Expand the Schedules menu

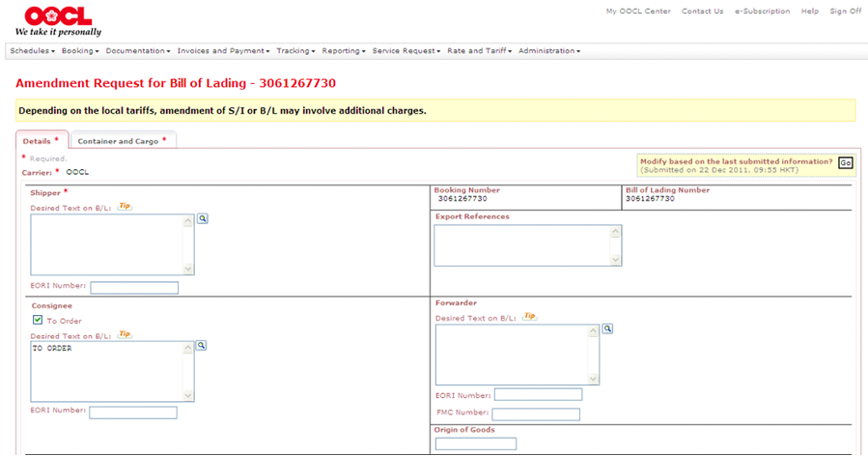(32, 50)
